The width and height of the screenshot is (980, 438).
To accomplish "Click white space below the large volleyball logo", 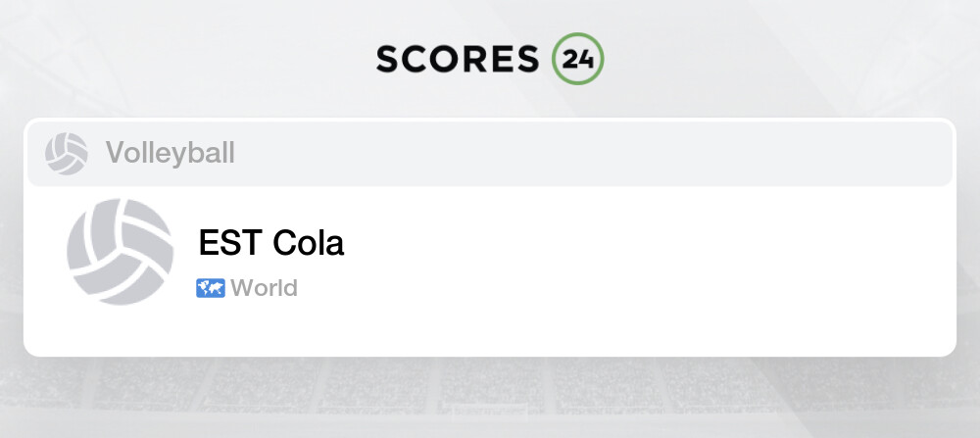I will (x=120, y=331).
